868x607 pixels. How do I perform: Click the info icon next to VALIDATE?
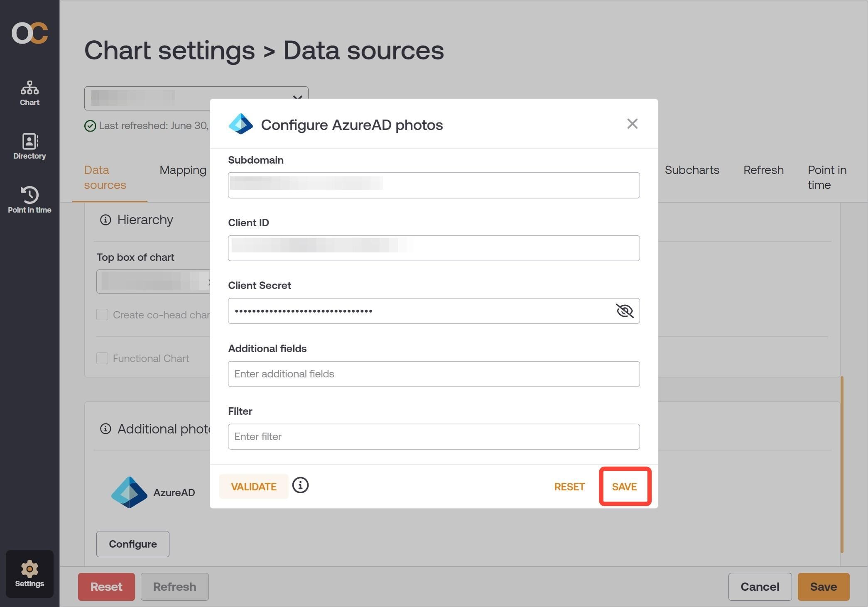(x=300, y=485)
